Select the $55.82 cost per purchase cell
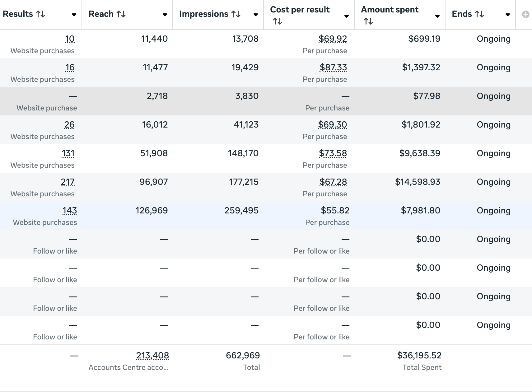This screenshot has width=532, height=392. click(335, 211)
